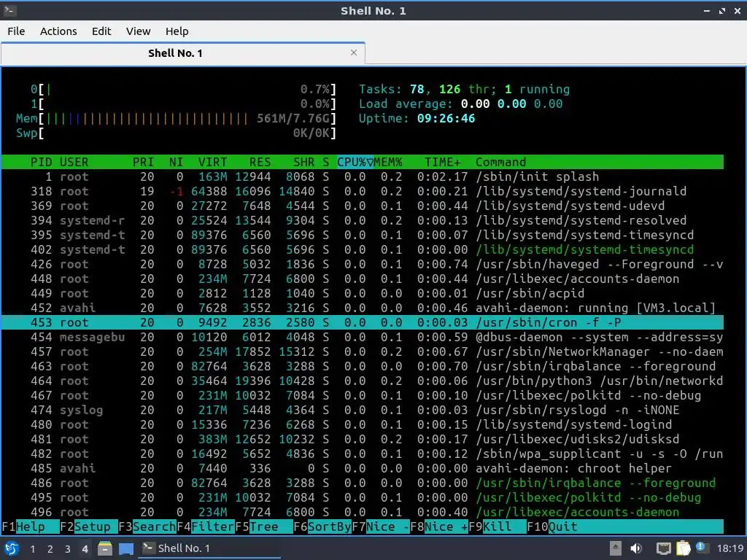Sort by the NI column header
This screenshot has height=560, width=747.
[x=177, y=163]
